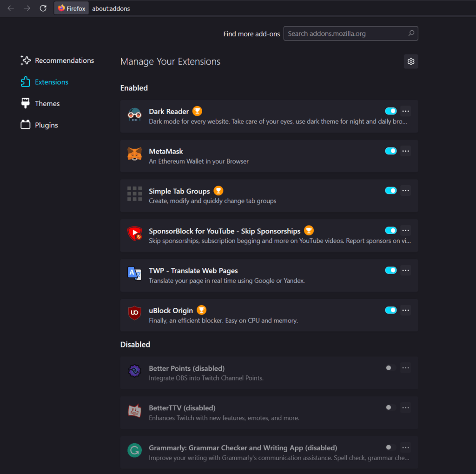Click the Recommendations sparkle icon
This screenshot has width=476, height=474.
point(26,60)
